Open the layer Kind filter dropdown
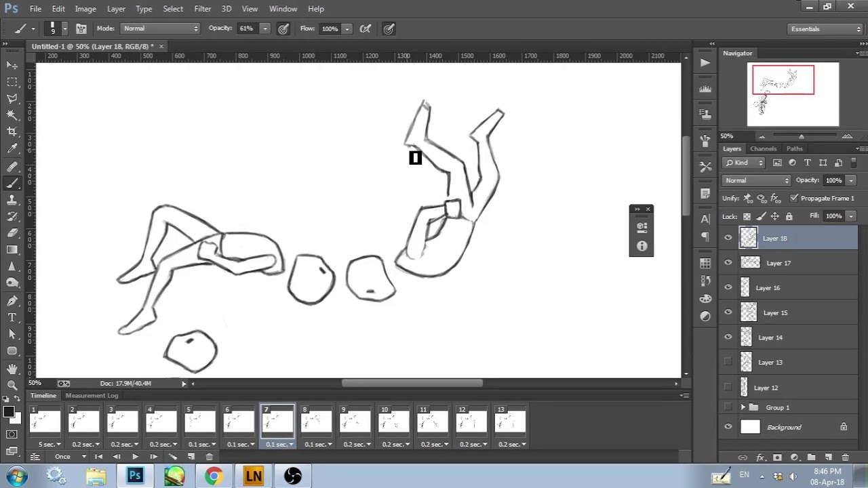The height and width of the screenshot is (488, 868). click(x=744, y=163)
